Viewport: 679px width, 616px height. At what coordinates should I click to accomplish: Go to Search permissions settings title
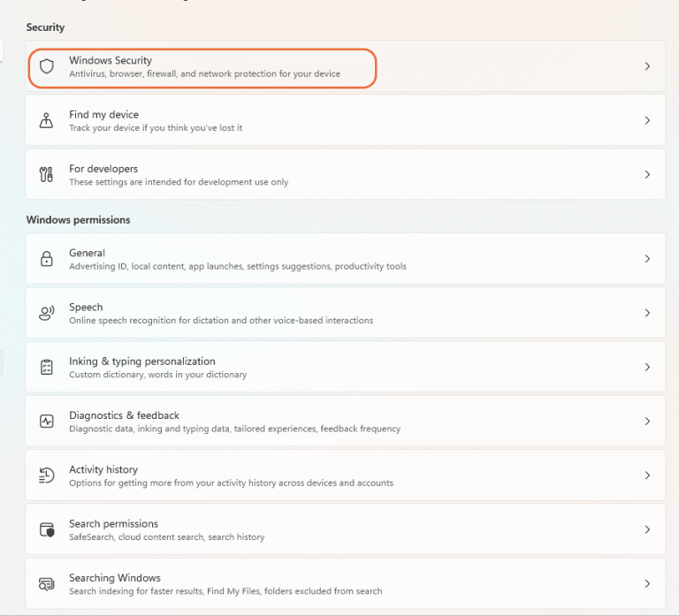(x=113, y=523)
